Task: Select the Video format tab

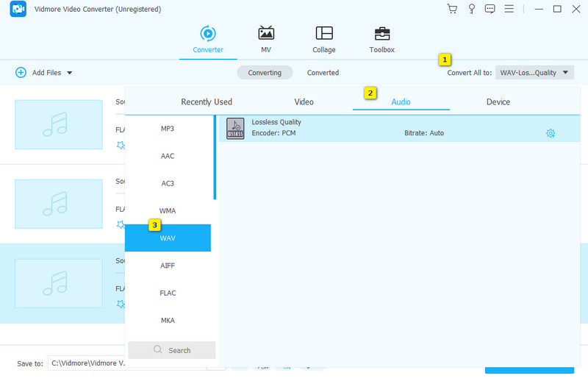Action: click(x=304, y=102)
